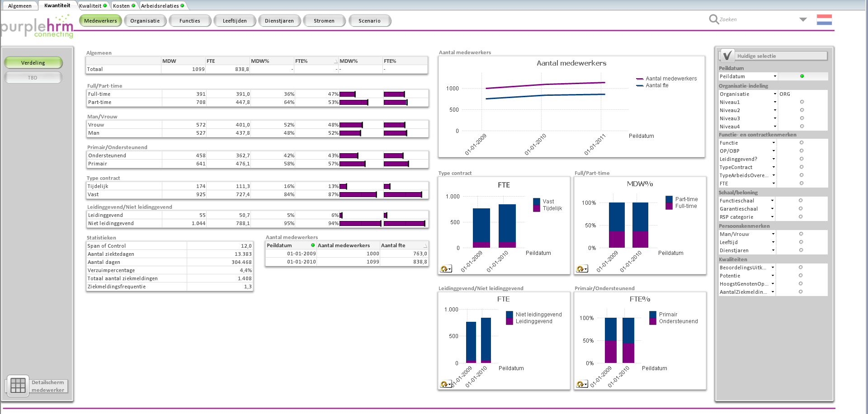Viewport: 868px width, 414px height.
Task: Toggle the Niveau1 selection indicator
Action: coord(802,102)
